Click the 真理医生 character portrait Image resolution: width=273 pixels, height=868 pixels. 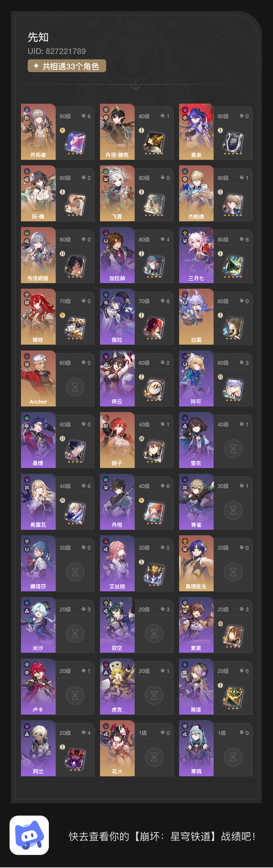196,563
